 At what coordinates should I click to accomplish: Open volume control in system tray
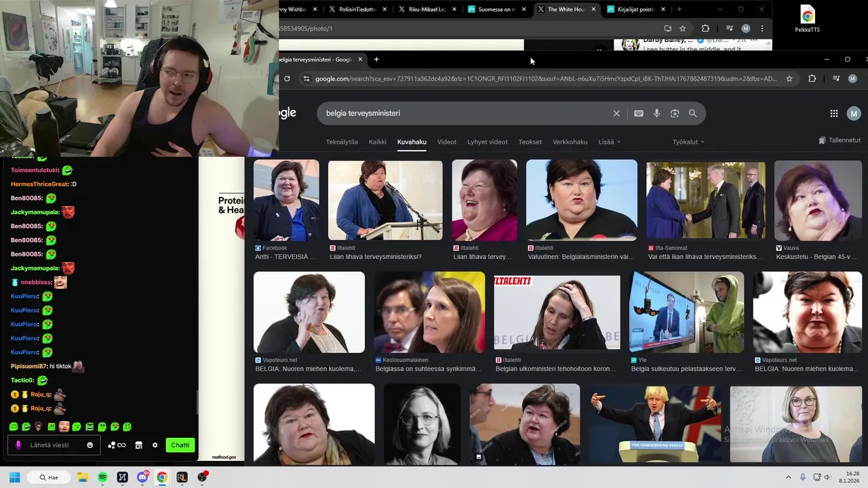point(827,477)
